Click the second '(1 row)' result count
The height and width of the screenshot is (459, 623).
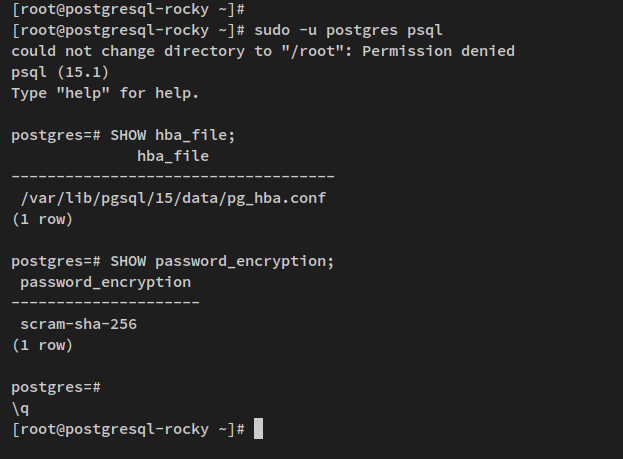[43, 345]
